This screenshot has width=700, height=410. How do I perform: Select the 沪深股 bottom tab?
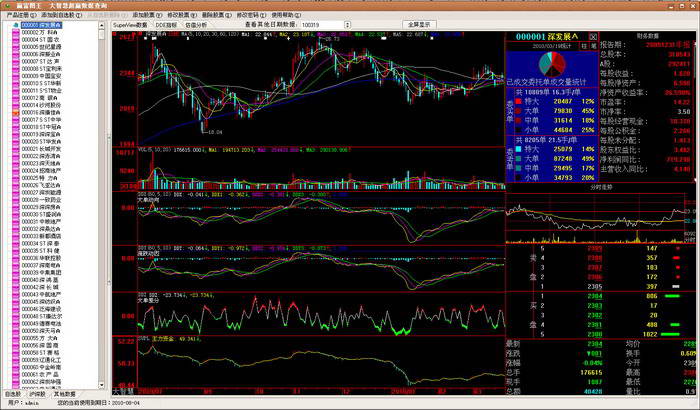pyautogui.click(x=38, y=394)
